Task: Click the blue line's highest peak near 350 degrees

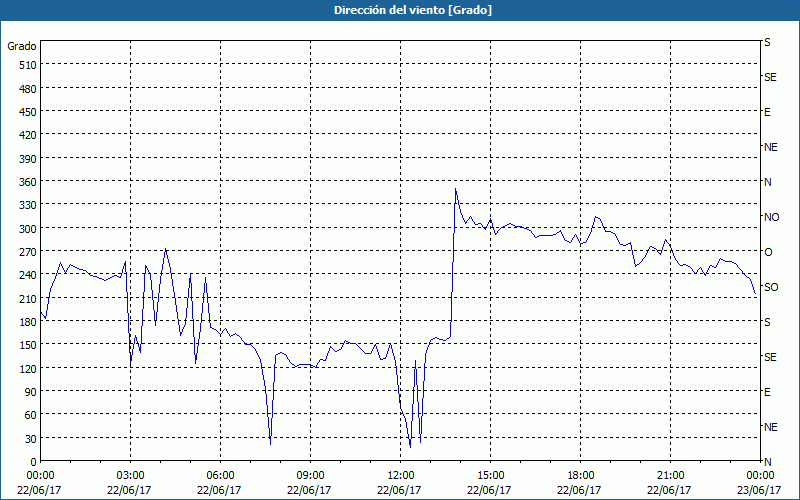Action: point(456,189)
